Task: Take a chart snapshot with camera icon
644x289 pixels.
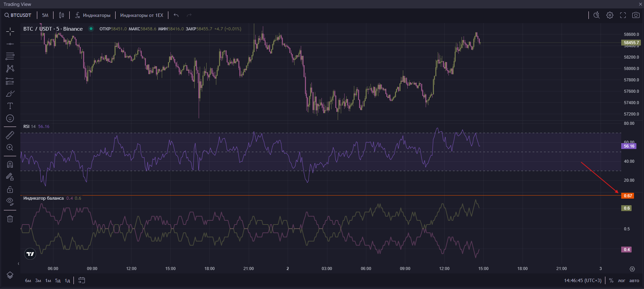Action: [x=635, y=15]
